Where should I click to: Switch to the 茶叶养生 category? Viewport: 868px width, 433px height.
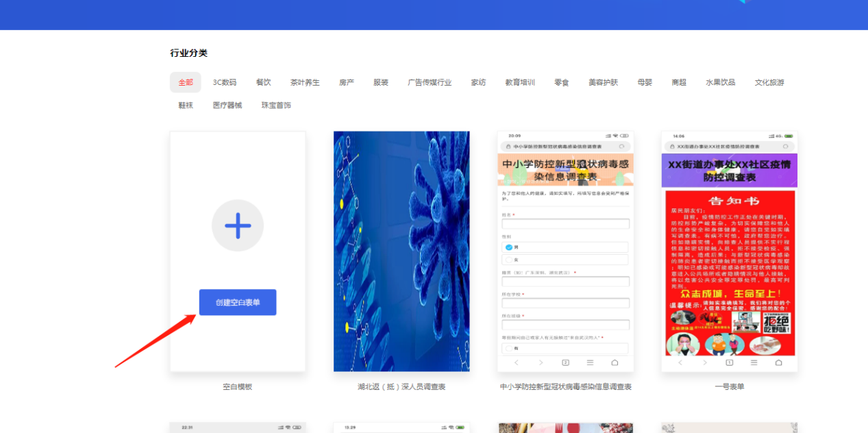click(305, 82)
